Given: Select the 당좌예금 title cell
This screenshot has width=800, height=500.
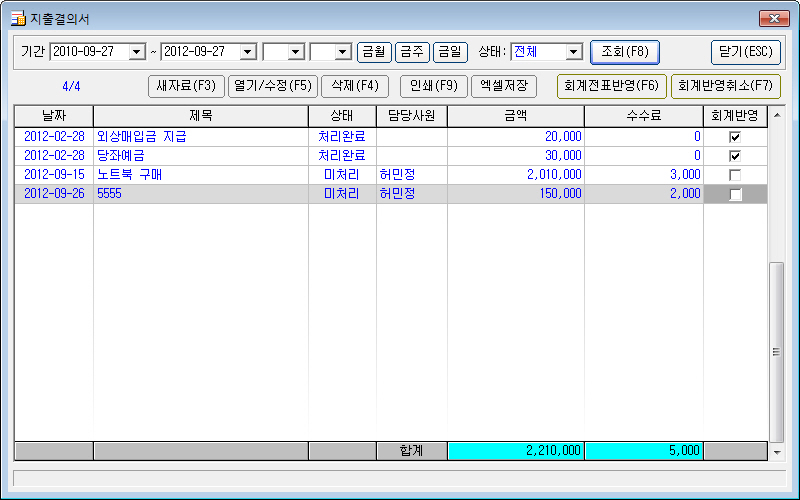Looking at the screenshot, I should click(201, 156).
